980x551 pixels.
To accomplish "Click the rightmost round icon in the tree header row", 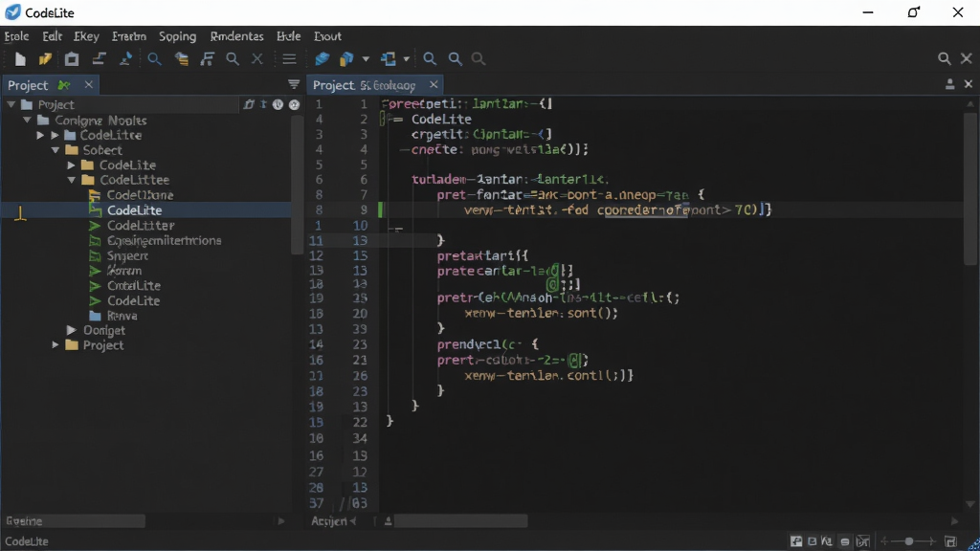I will click(295, 105).
